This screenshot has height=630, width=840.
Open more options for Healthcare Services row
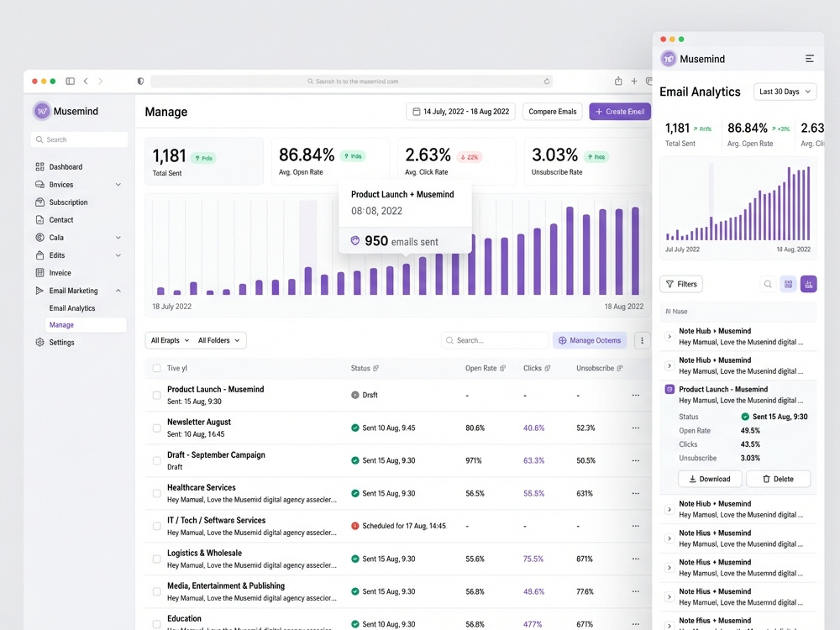pyautogui.click(x=635, y=493)
